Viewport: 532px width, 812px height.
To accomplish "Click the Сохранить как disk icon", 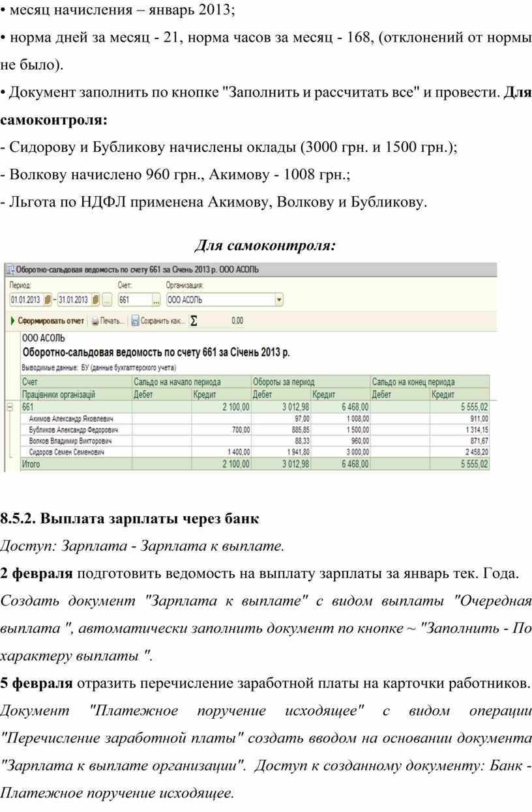I will (x=136, y=321).
